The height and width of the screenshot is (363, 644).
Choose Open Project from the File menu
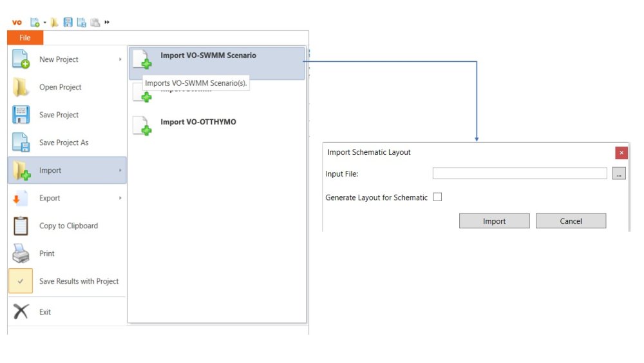67,87
